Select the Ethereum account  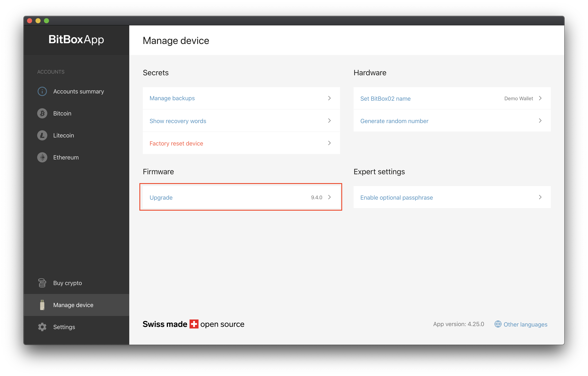point(76,157)
